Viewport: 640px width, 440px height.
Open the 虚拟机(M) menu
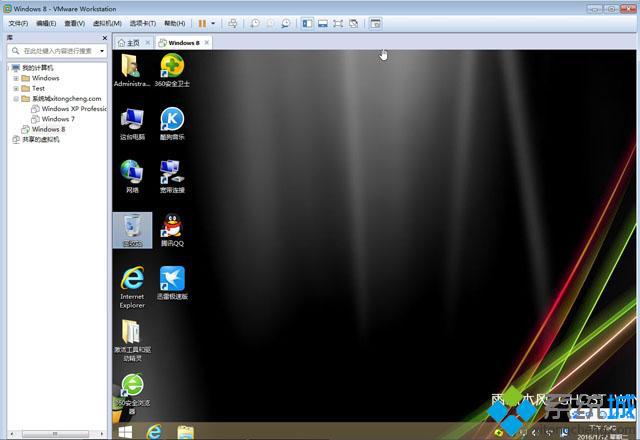(x=107, y=24)
